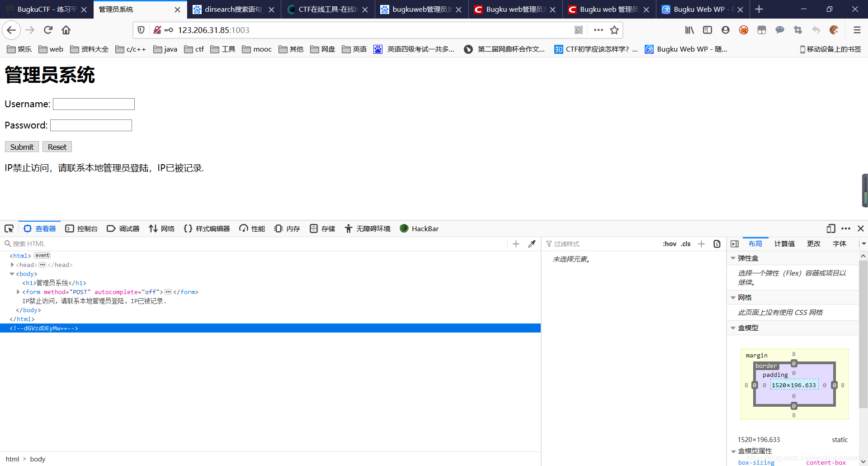This screenshot has width=868, height=466.
Task: Open a new browser tab
Action: click(x=759, y=9)
